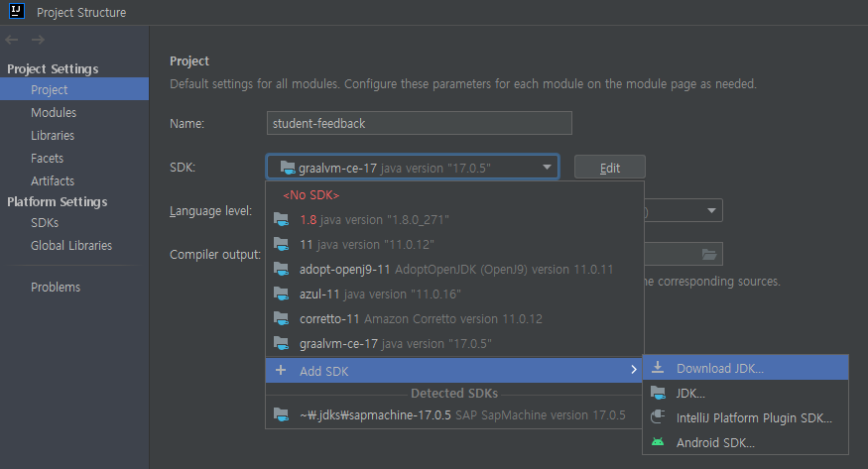The image size is (868, 469).
Task: Go forward with the right arrow
Action: coord(38,40)
